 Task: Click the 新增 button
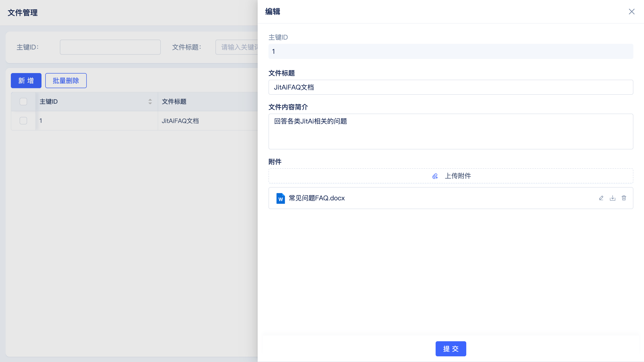tap(26, 81)
